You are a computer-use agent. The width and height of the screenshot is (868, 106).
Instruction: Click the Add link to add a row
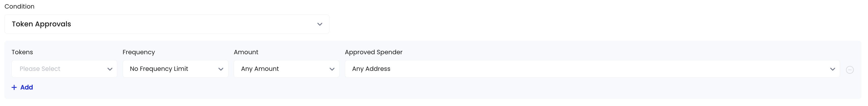click(x=27, y=87)
